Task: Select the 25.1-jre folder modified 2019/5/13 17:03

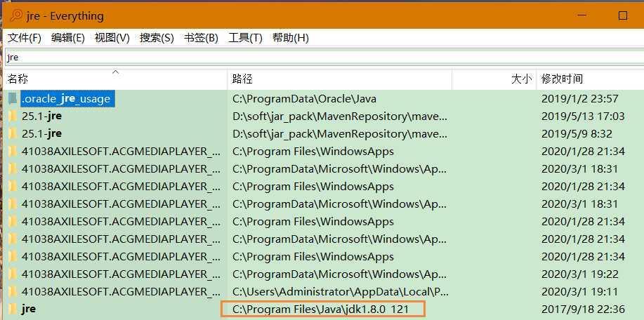Action: pyautogui.click(x=42, y=116)
